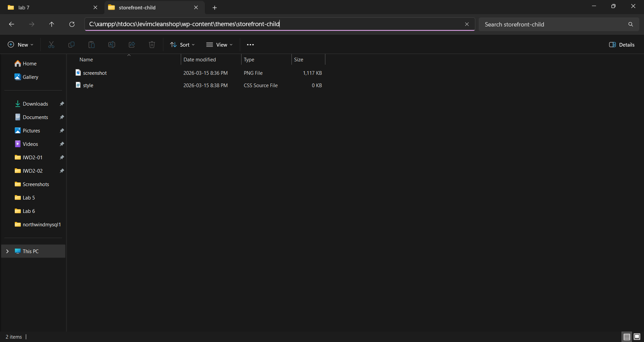The image size is (644, 342).
Task: Click the Share icon in toolbar
Action: point(132,45)
